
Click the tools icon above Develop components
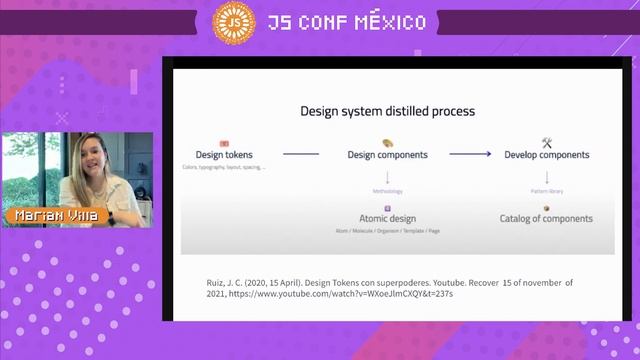click(x=547, y=143)
